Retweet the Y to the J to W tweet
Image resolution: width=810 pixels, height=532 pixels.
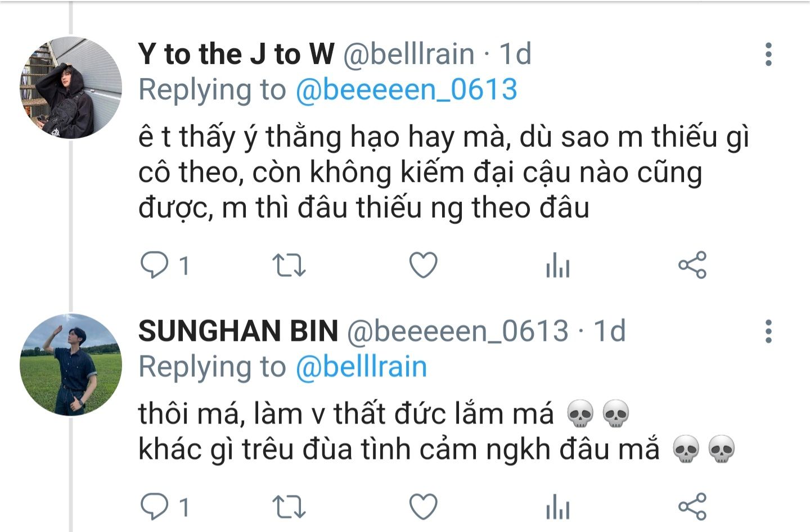click(x=289, y=265)
